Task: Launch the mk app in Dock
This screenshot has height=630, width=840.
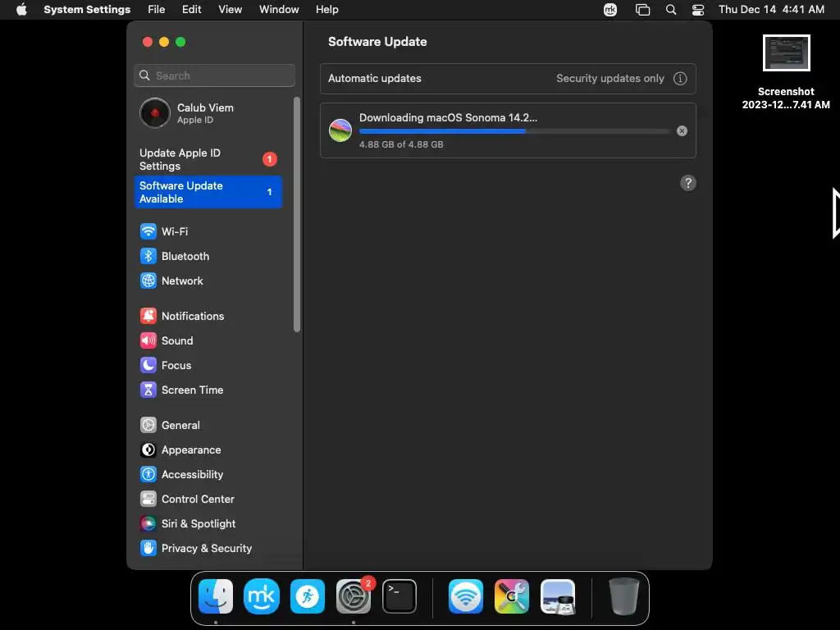Action: coord(262,596)
